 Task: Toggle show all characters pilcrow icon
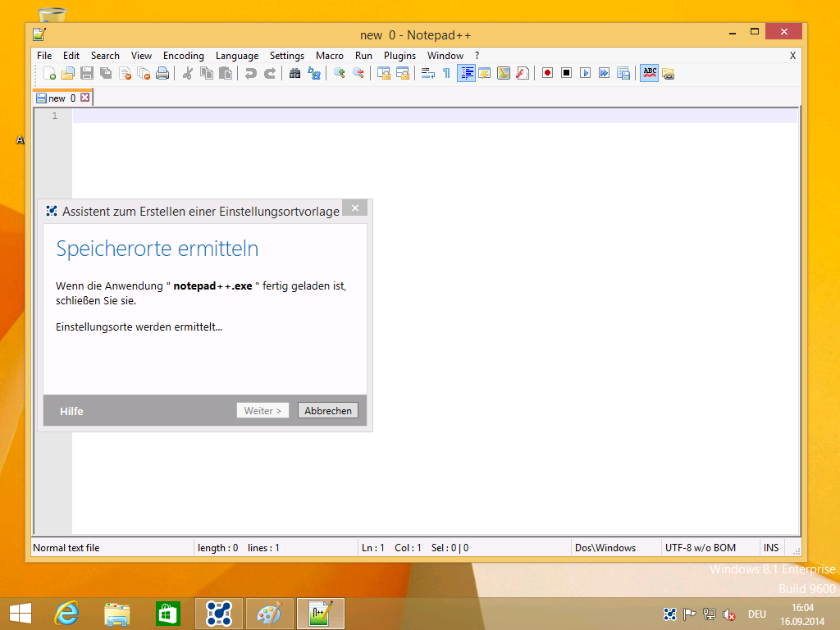click(446, 73)
